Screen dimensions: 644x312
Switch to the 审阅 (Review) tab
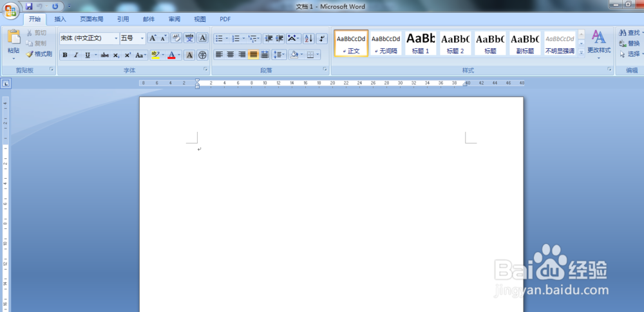pos(174,19)
